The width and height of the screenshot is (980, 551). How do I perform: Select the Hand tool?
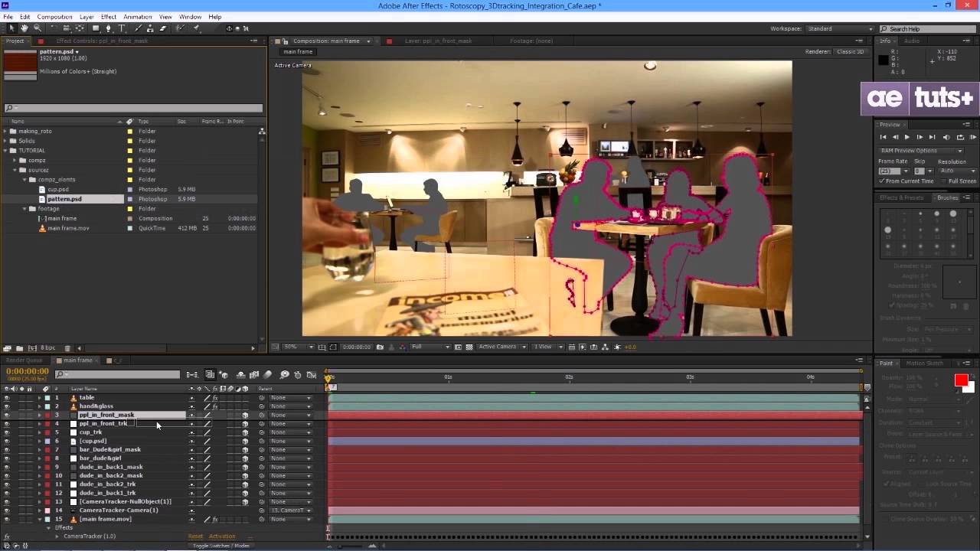24,28
